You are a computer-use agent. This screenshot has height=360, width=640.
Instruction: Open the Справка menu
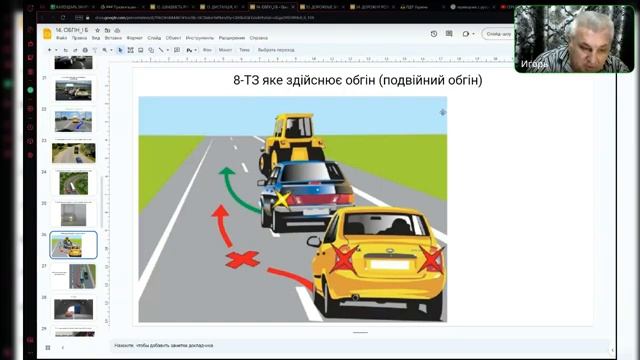tap(258, 38)
